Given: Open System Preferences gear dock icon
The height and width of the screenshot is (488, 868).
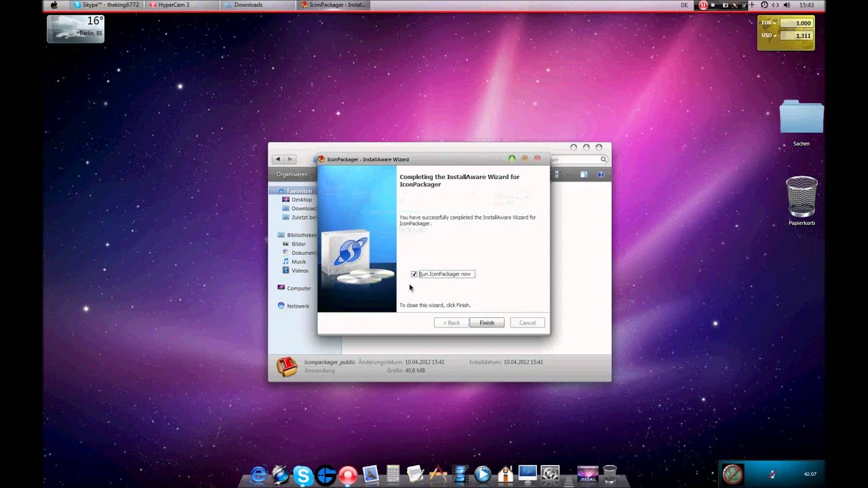Looking at the screenshot, I should coord(550,474).
